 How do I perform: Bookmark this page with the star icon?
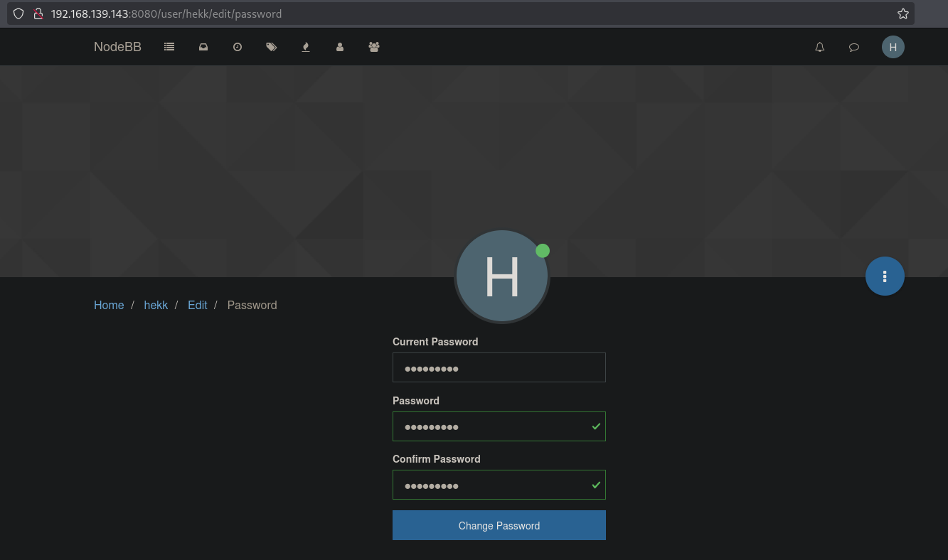(x=903, y=14)
